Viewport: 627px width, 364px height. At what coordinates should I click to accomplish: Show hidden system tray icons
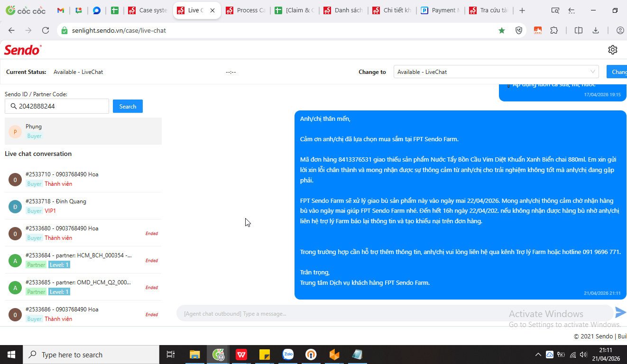[538, 355]
